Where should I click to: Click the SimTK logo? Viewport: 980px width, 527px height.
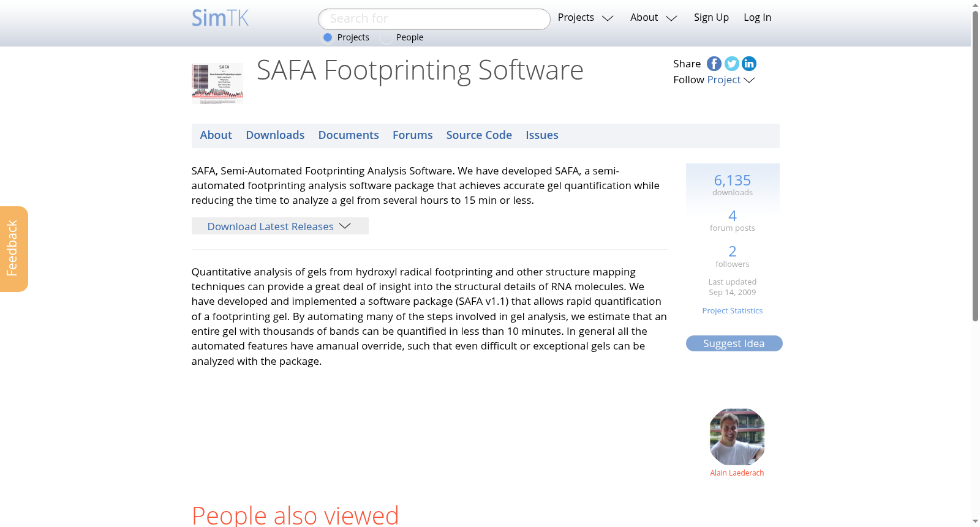click(221, 18)
